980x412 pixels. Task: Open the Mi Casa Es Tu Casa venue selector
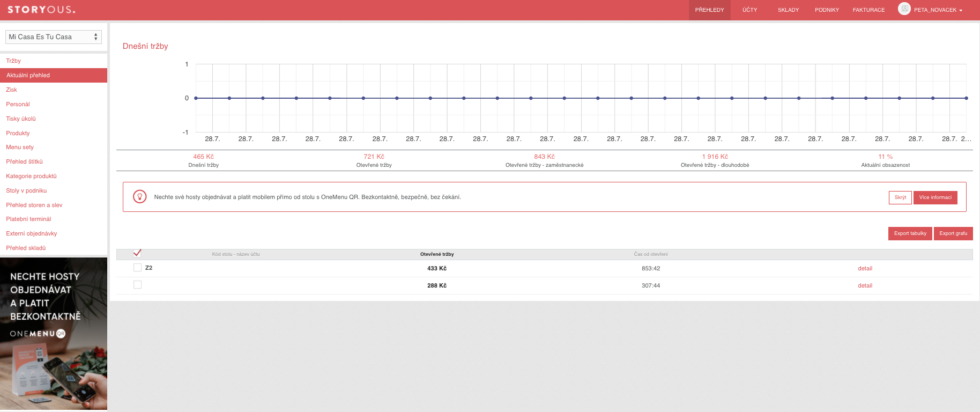click(54, 37)
